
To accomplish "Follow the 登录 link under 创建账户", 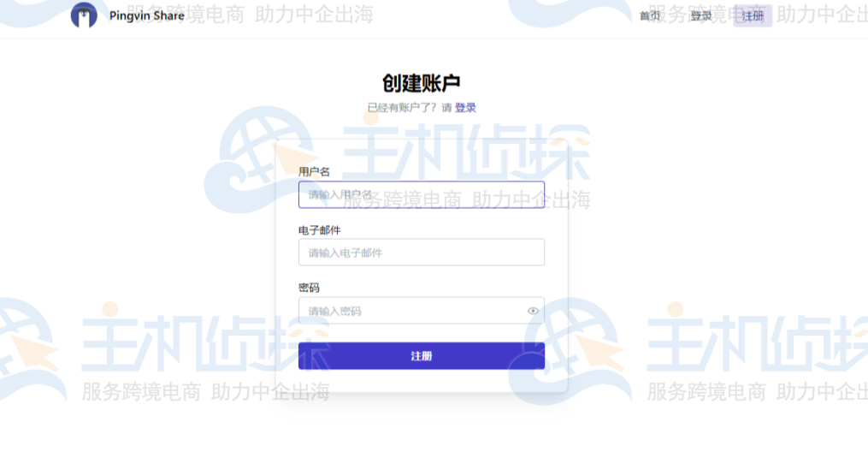I will point(465,108).
